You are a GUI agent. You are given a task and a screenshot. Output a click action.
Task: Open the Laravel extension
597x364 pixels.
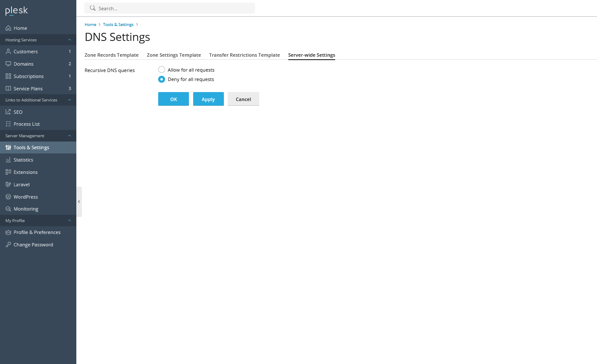point(22,184)
